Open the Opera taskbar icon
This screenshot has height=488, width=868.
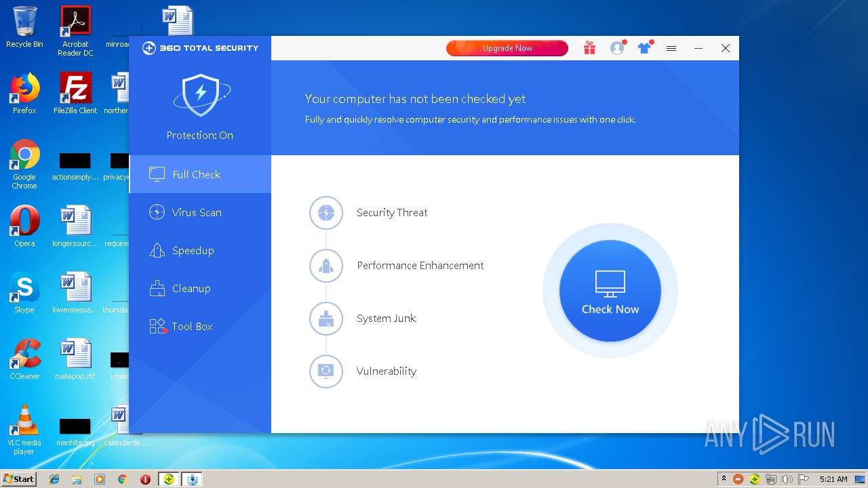[x=145, y=479]
